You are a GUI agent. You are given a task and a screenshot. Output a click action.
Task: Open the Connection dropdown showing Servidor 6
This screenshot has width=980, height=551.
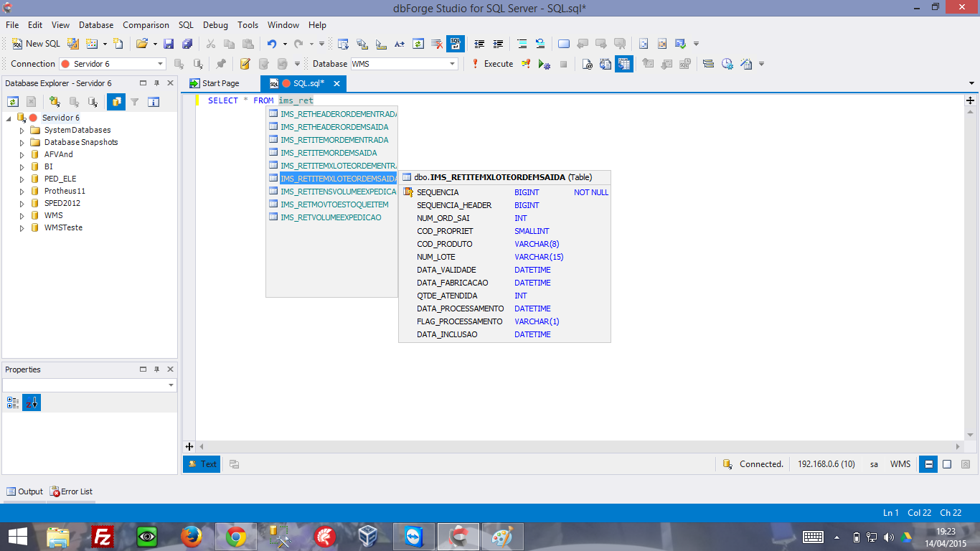(161, 63)
